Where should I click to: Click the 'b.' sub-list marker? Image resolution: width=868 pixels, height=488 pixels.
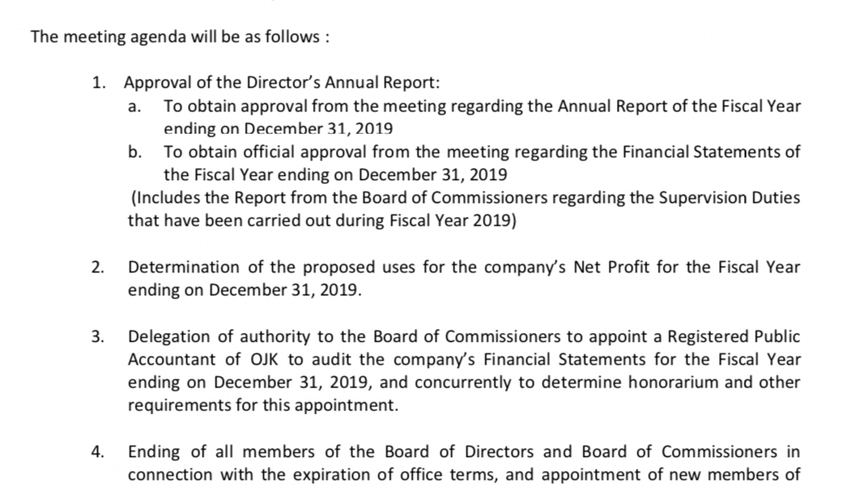click(x=135, y=152)
